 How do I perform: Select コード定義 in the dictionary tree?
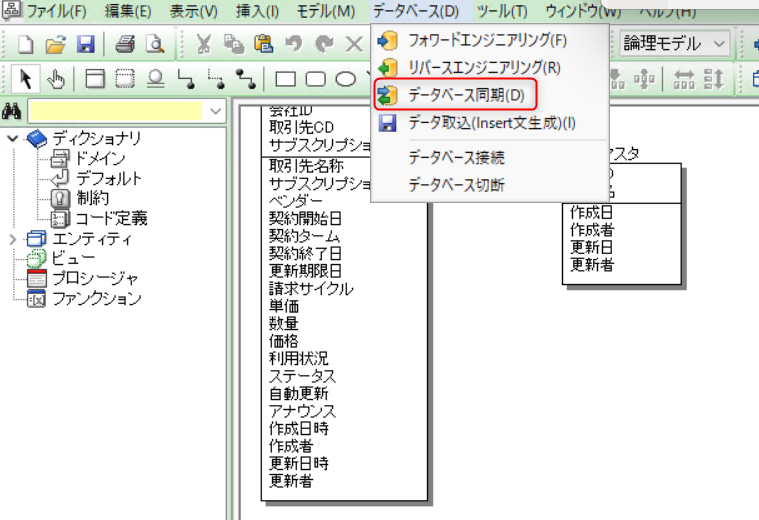tap(112, 218)
